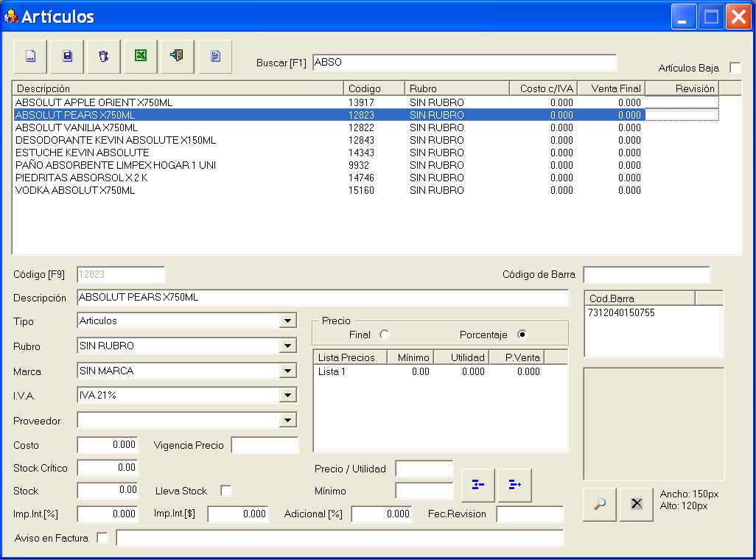The width and height of the screenshot is (756, 560).
Task: Click the Costo c/IVA column header
Action: pos(543,88)
